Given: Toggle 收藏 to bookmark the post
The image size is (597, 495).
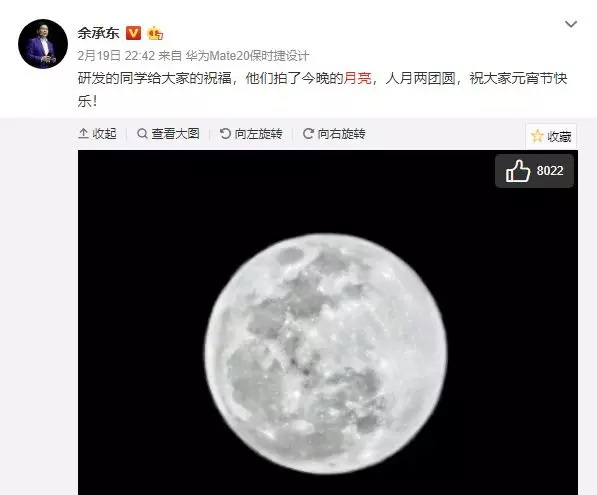Looking at the screenshot, I should click(551, 136).
